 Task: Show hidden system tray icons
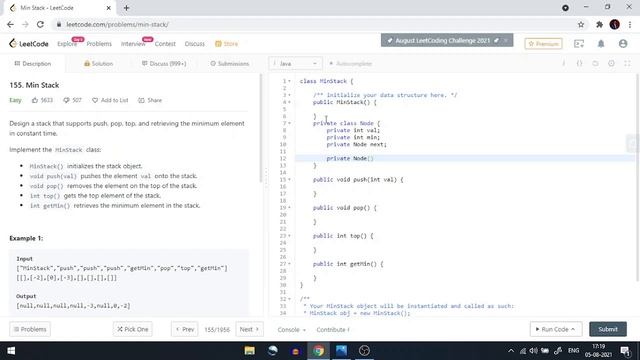tap(511, 351)
